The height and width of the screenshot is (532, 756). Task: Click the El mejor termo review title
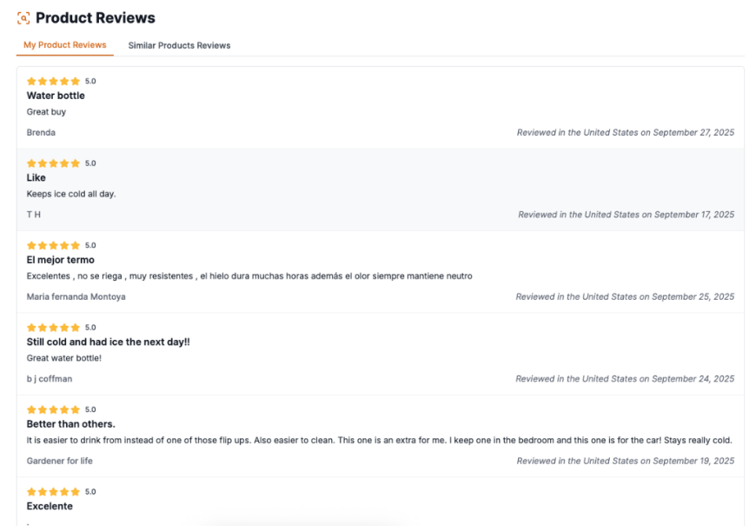(61, 260)
